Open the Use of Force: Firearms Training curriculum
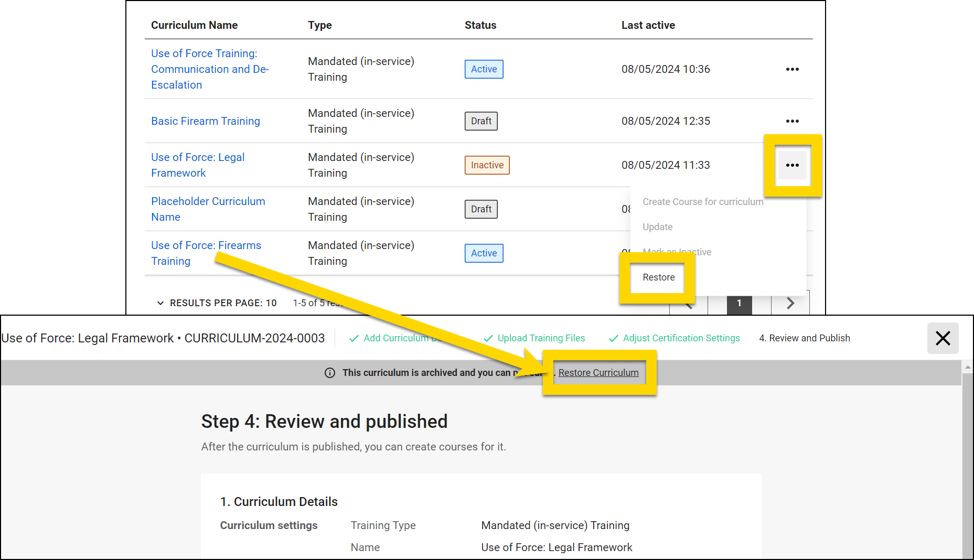974x560 pixels. (206, 253)
